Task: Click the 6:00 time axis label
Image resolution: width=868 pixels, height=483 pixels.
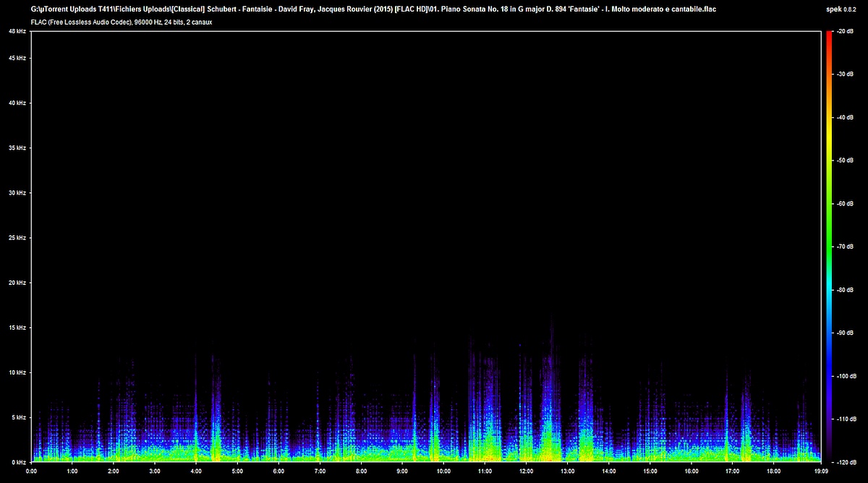Action: 278,471
